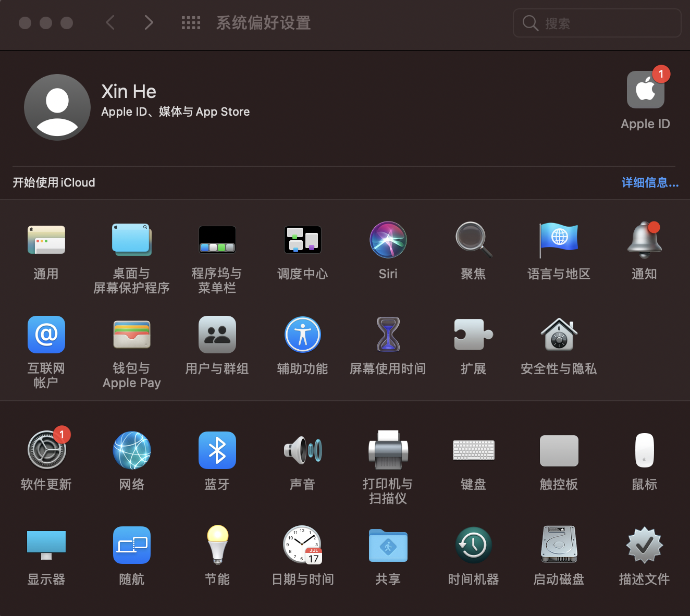Open 鼠标 (Mouse) preferences

pyautogui.click(x=645, y=450)
